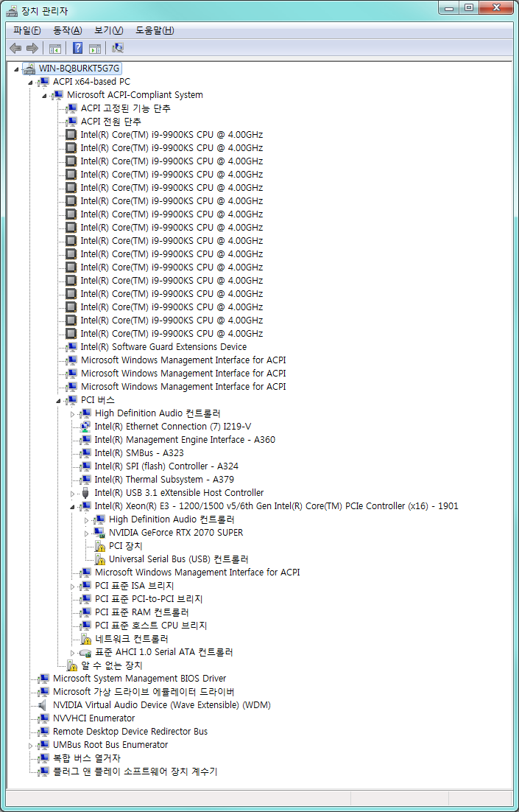Select Intel(R) SPI (flash) Controller - A324
This screenshot has width=519, height=812.
(166, 466)
